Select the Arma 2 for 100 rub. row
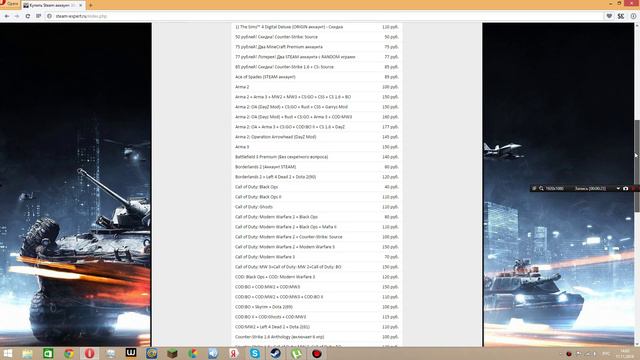Viewport: 640px width, 360px height. click(x=317, y=87)
